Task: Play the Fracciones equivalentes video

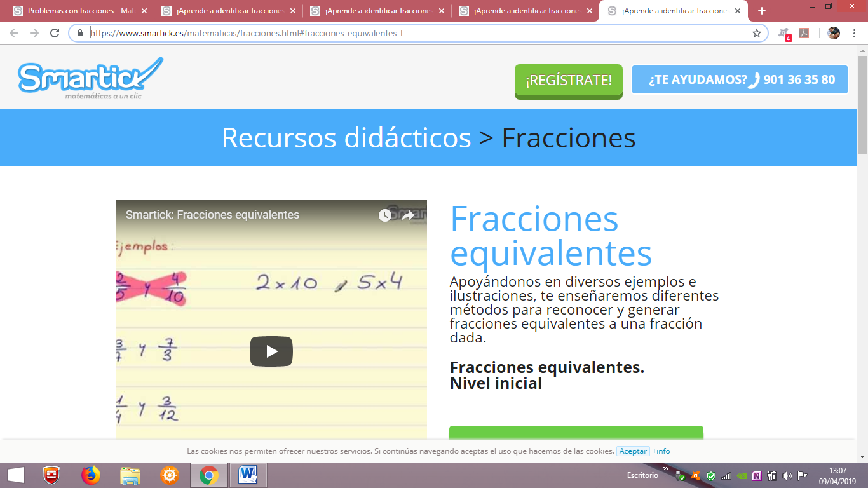Action: point(271,351)
